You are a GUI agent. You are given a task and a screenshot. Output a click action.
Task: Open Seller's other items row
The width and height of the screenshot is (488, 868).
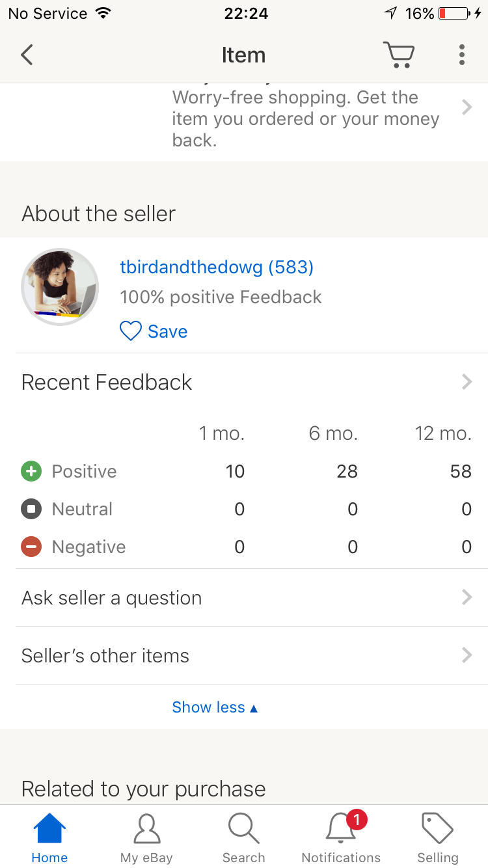(244, 656)
